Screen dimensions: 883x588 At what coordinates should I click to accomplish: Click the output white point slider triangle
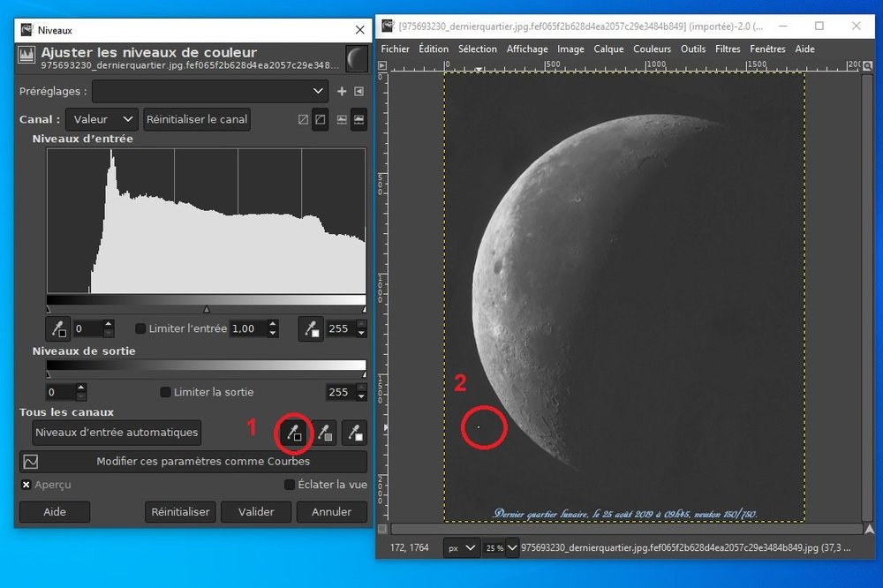364,374
